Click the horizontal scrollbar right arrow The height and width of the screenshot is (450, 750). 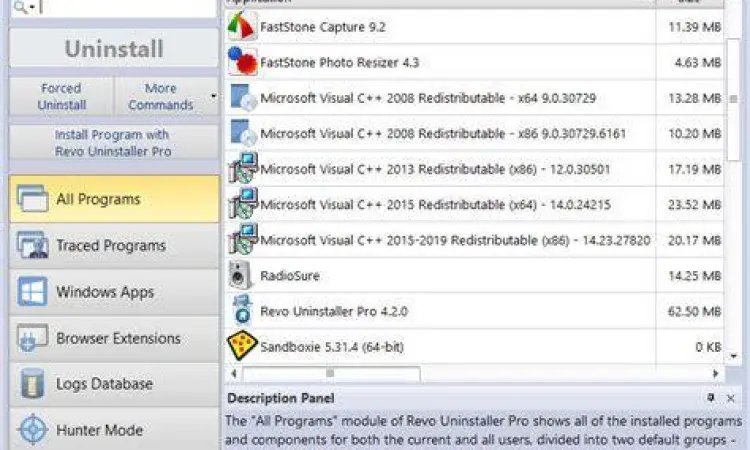tap(716, 373)
